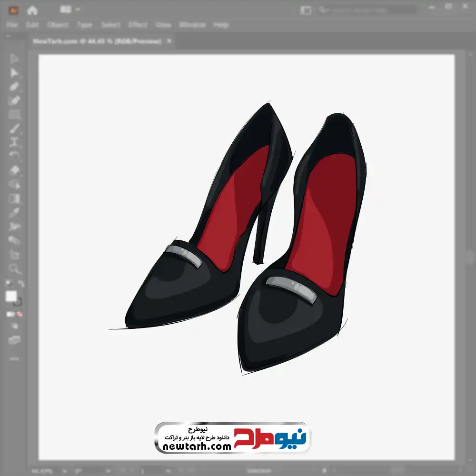
Task: Select the Eyedropper tool
Action: point(14,212)
